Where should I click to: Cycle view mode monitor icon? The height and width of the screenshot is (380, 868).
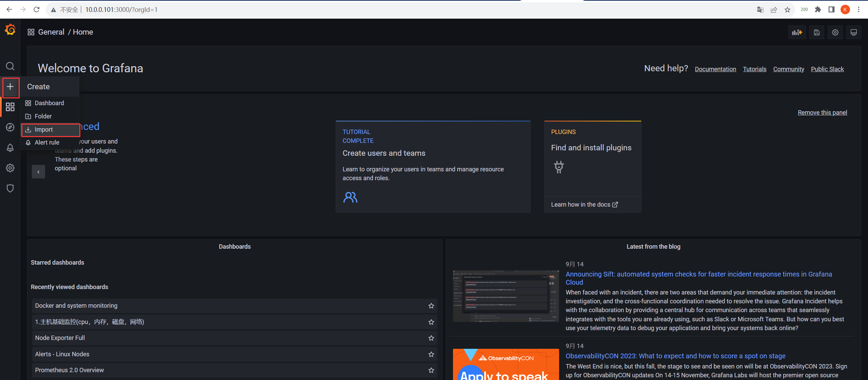[854, 32]
